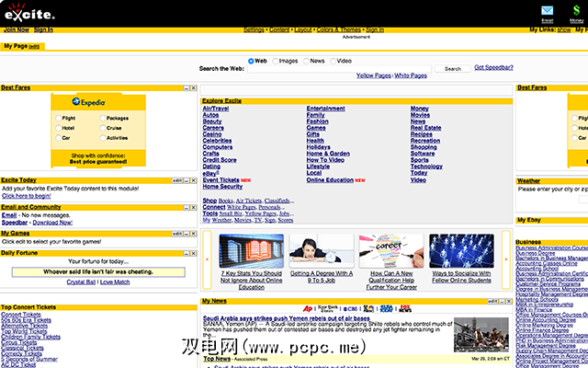Edit the Excite Today module
Viewport: 588px width, 368px height.
pyautogui.click(x=177, y=180)
